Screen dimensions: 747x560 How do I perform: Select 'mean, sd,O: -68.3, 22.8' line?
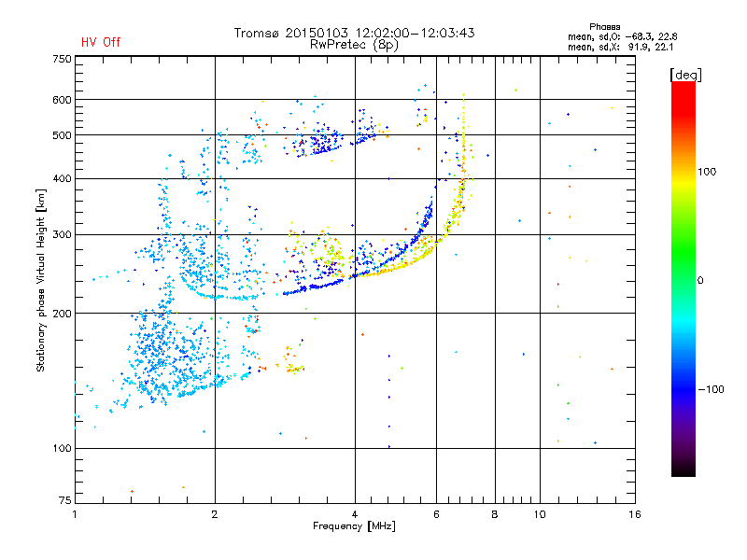pos(622,37)
